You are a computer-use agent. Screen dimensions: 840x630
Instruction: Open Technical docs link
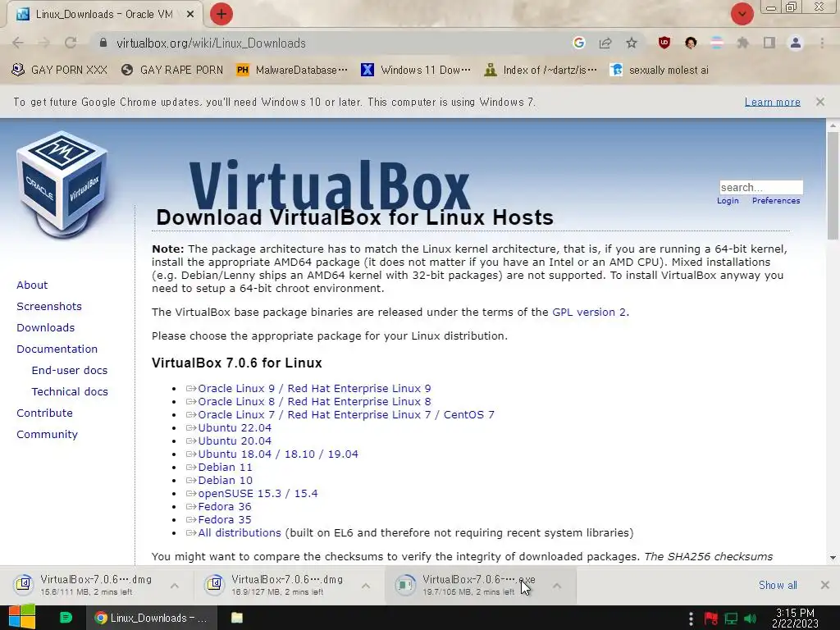tap(70, 392)
